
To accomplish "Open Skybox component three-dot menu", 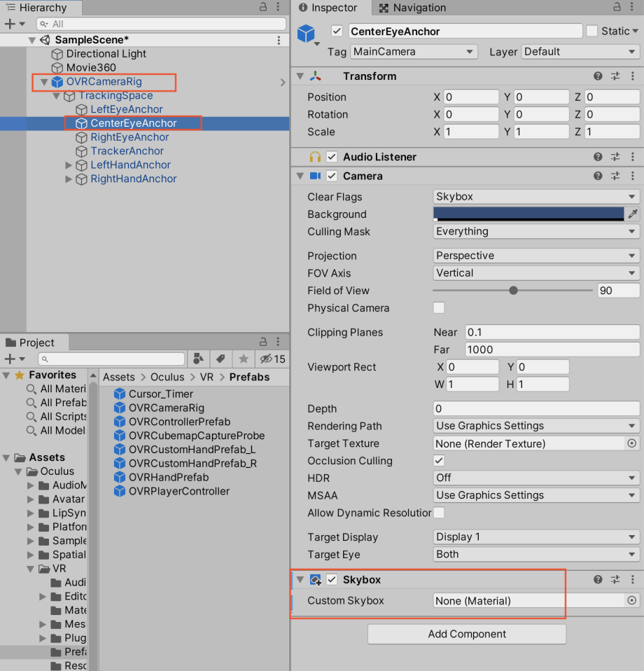I will (x=633, y=580).
